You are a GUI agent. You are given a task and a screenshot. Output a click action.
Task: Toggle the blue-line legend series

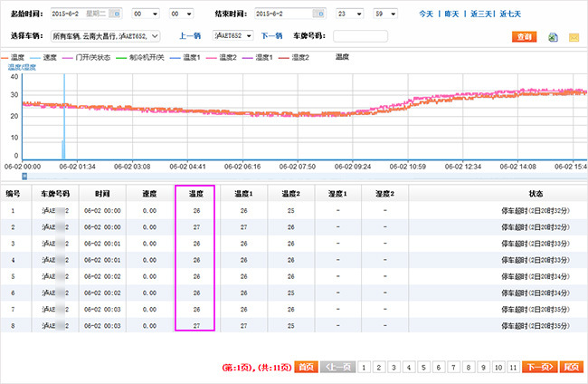pyautogui.click(x=185, y=57)
